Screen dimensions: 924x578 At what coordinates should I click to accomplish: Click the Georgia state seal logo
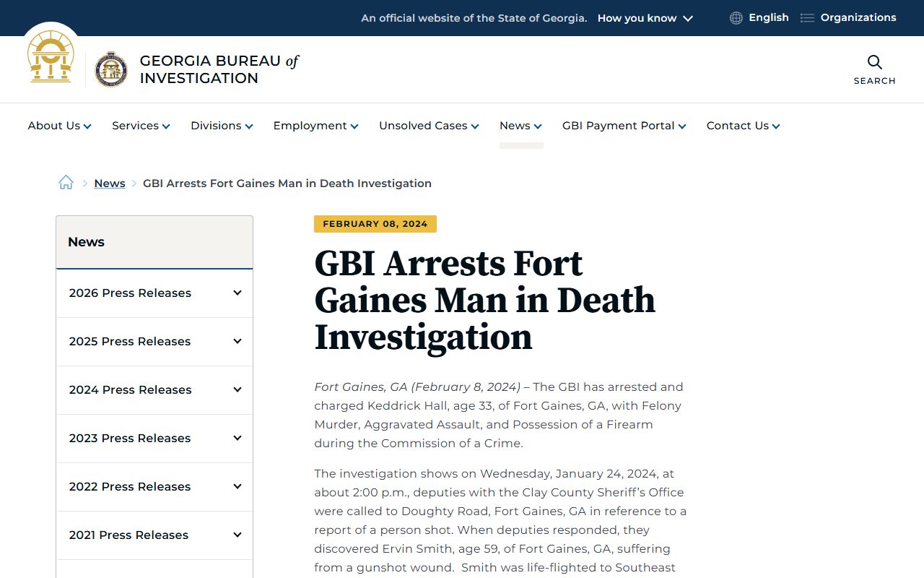point(51,56)
